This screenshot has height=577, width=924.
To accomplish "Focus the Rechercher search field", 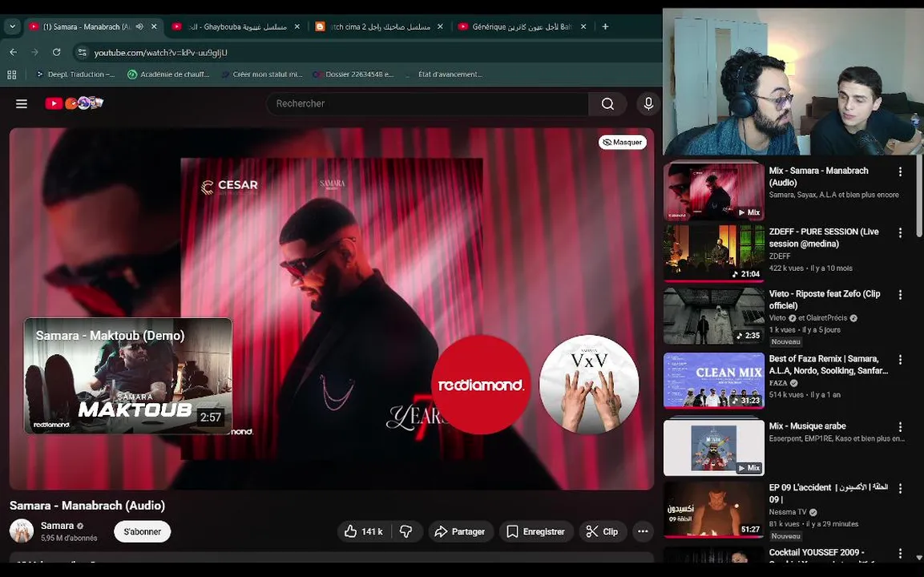I will 427,103.
